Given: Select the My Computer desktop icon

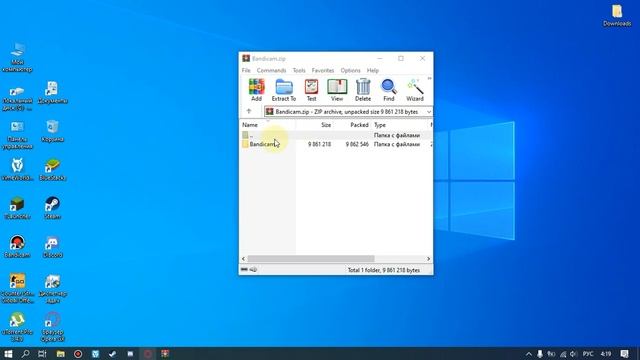Looking at the screenshot, I should point(17,58).
